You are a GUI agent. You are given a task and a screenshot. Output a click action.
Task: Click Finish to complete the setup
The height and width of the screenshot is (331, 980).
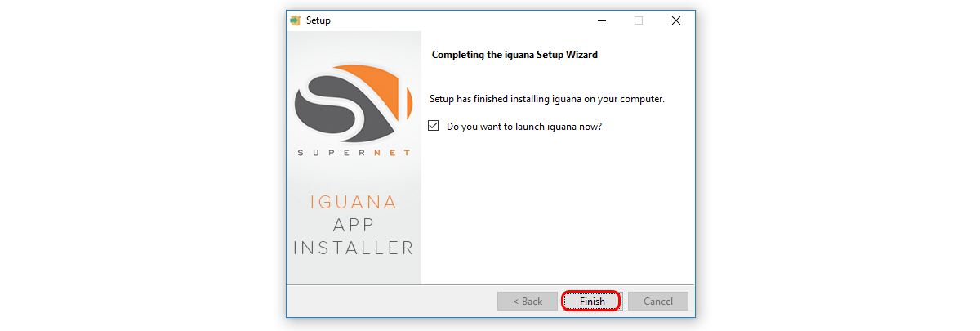(x=592, y=301)
